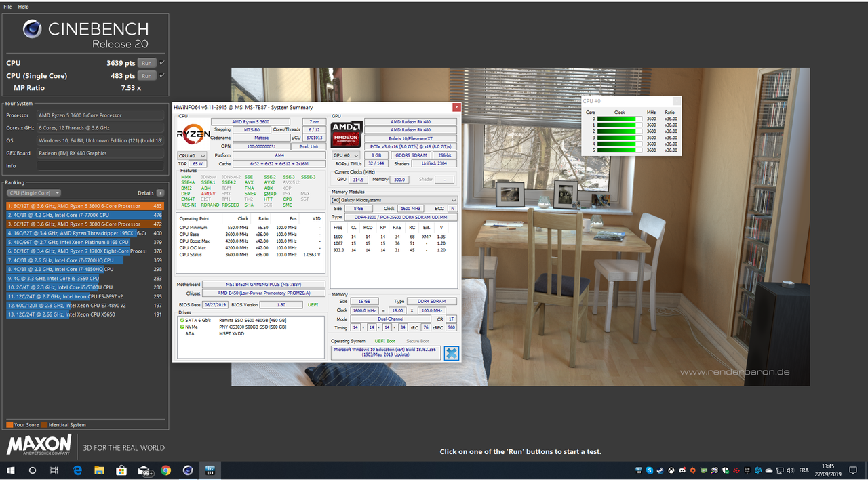Screen dimensions: 868x488
Task: Open the GPU #0 selector dropdown
Action: click(x=346, y=155)
